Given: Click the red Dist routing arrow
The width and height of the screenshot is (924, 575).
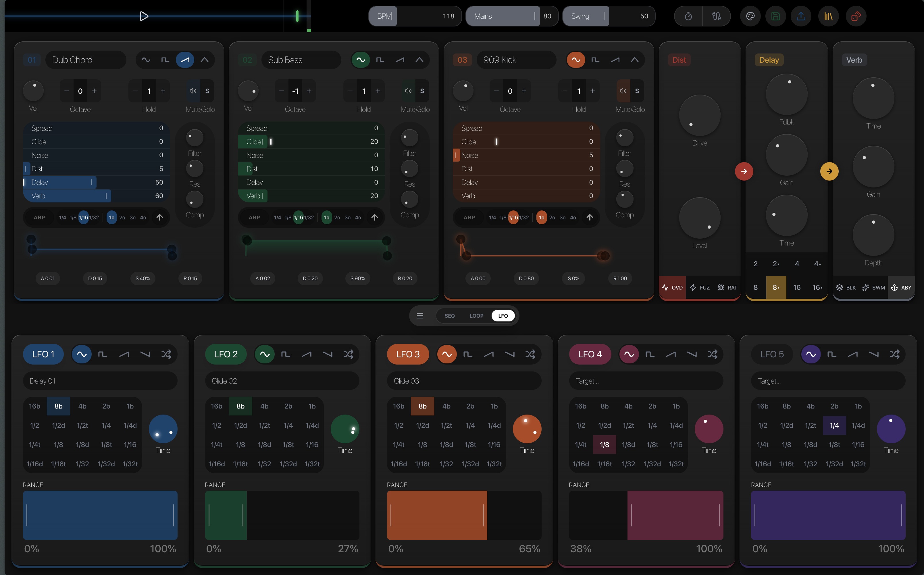Looking at the screenshot, I should coord(744,171).
